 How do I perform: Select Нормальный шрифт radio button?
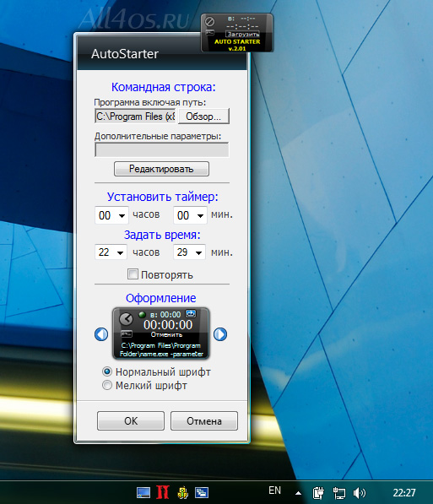(x=106, y=371)
